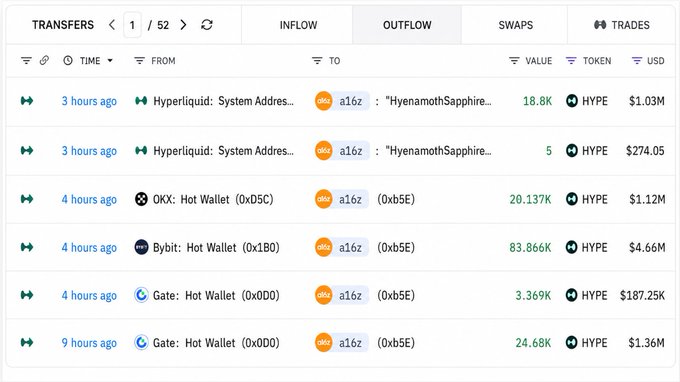Open Hyperliquid: System Address in 18.8K row
The height and width of the screenshot is (382, 680).
[x=223, y=101]
